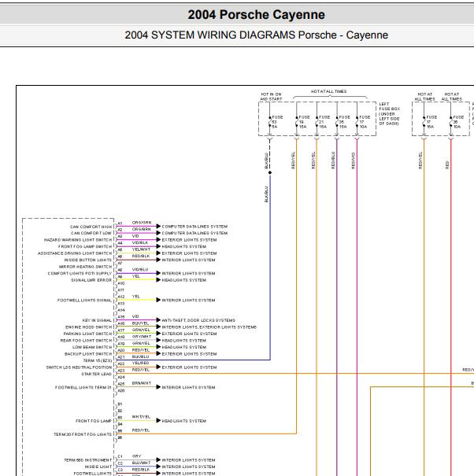Screen dimensions: 474x476
Task: Select the 'WHT/YEL' wire label at B3
Action: click(141, 417)
